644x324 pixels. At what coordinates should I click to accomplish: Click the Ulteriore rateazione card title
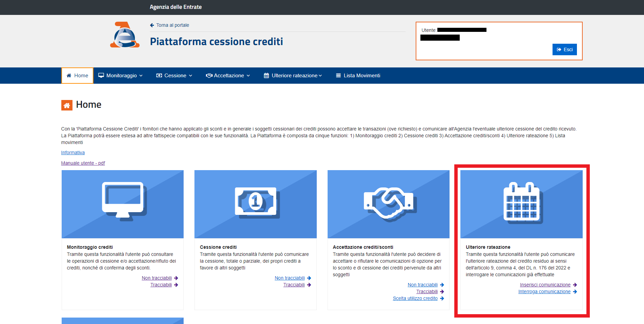488,247
